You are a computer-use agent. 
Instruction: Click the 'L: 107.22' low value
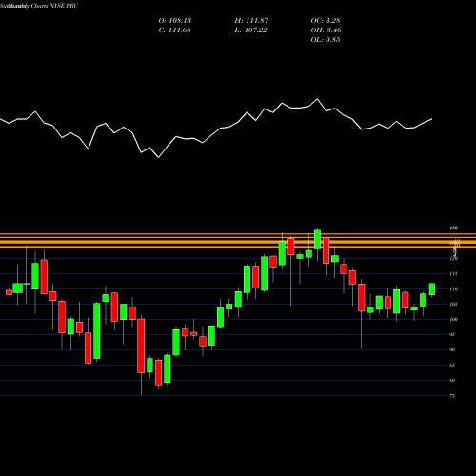[250, 30]
